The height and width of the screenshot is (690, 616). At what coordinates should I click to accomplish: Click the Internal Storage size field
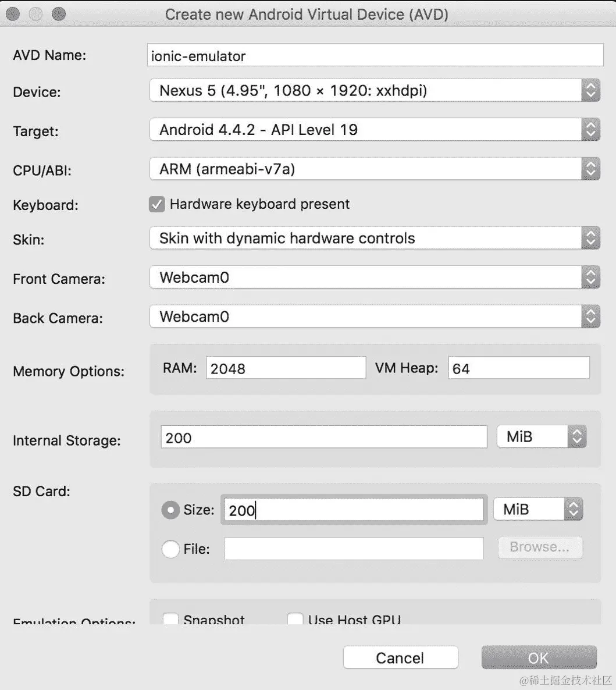pyautogui.click(x=324, y=437)
